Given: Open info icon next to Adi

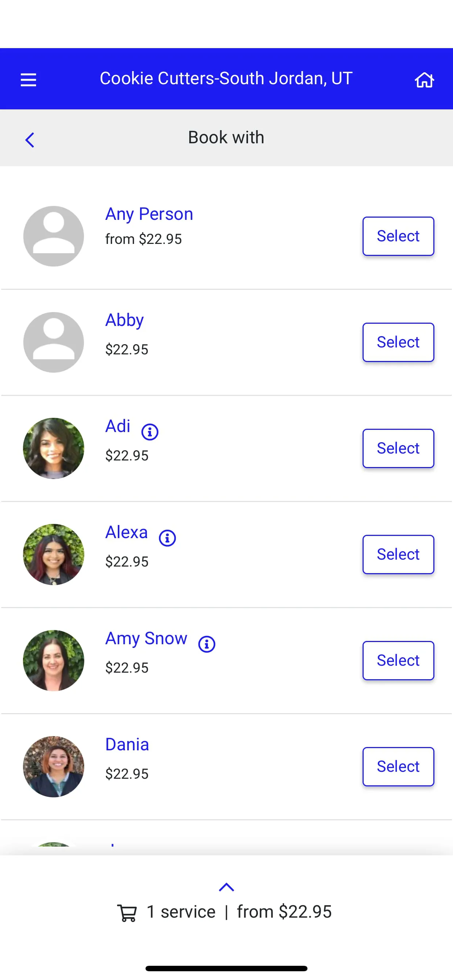Looking at the screenshot, I should tap(150, 432).
